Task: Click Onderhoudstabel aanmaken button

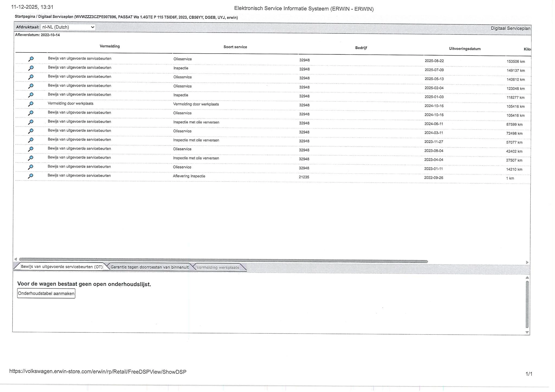Action: coord(46,293)
